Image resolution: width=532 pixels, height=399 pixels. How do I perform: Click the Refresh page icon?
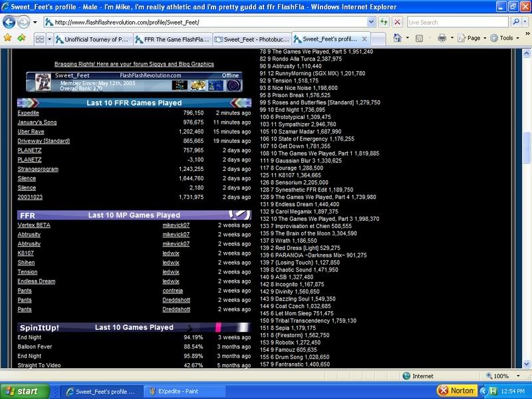(384, 22)
